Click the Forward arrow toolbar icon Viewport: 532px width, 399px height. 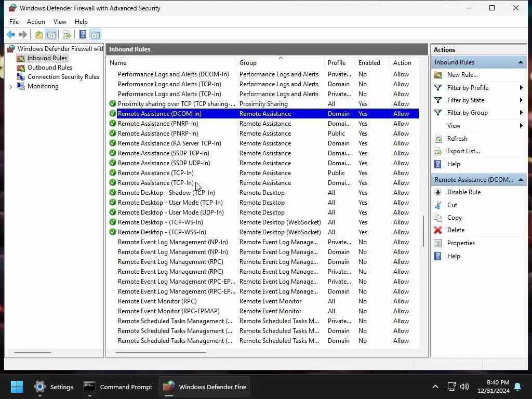23,34
